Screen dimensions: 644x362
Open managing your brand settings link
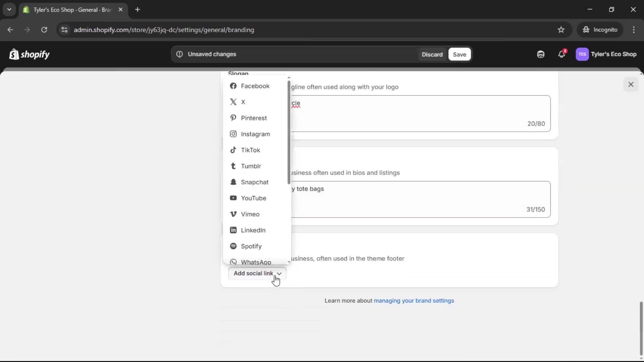click(414, 301)
